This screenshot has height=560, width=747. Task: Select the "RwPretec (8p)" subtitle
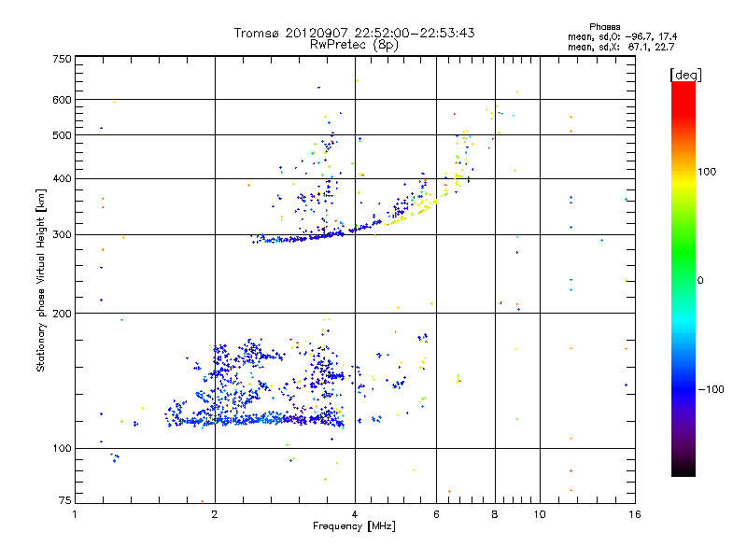coord(354,45)
